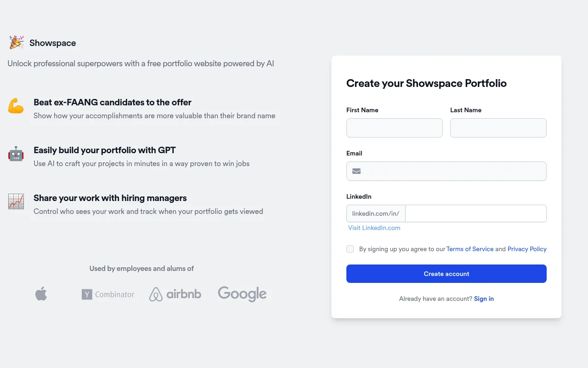Focus the First Name input field

click(x=395, y=128)
